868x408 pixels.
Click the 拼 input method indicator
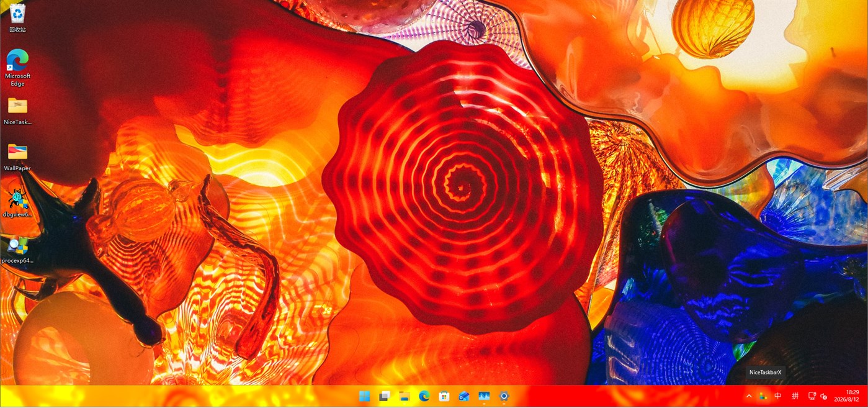pyautogui.click(x=795, y=396)
